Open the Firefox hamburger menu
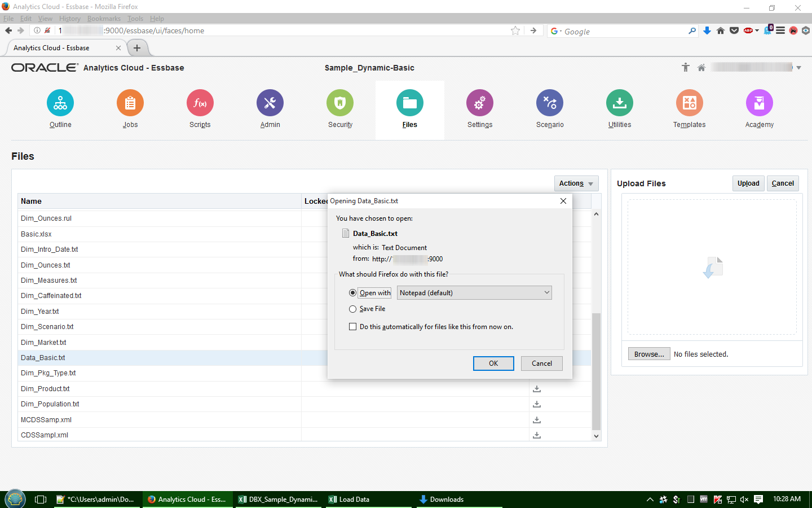 pos(780,30)
